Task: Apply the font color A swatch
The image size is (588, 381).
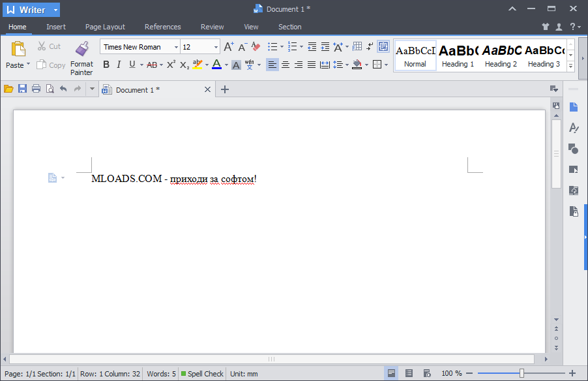Action: [216, 65]
